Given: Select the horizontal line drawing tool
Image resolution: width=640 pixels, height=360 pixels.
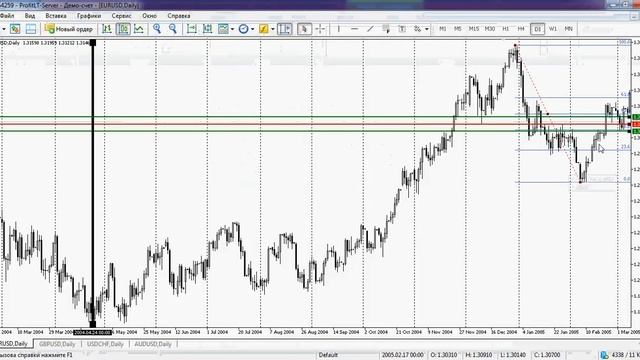Looking at the screenshot, I should click(354, 29).
